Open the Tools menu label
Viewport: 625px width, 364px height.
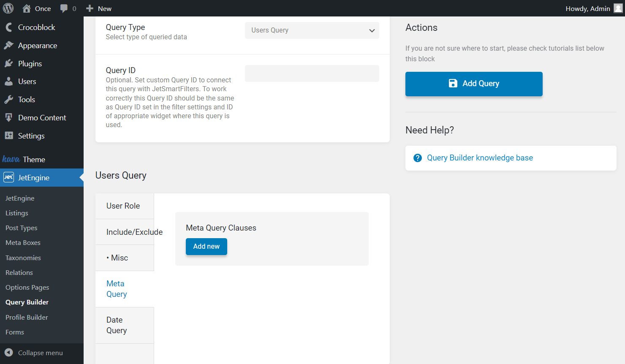(27, 100)
